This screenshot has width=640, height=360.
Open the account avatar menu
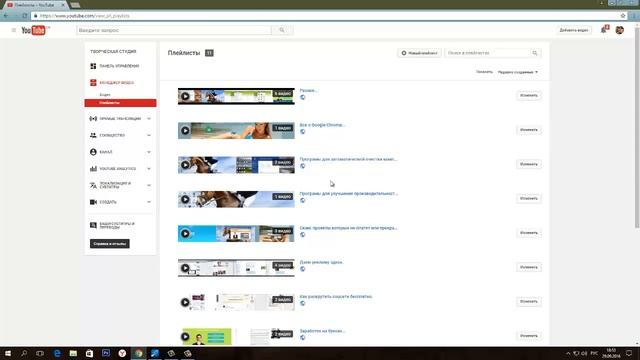[x=620, y=30]
